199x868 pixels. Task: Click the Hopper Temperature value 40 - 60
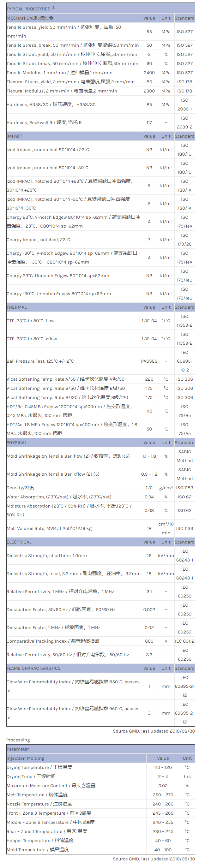[163, 840]
